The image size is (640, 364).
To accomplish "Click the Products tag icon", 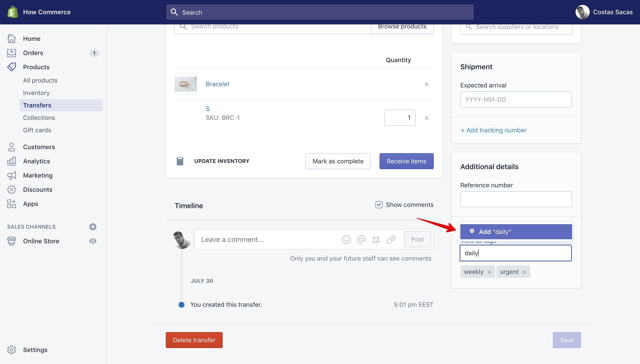I will [x=12, y=67].
